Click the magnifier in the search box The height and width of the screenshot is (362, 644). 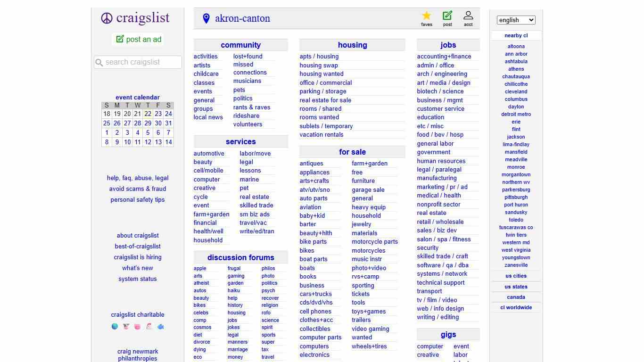[99, 62]
